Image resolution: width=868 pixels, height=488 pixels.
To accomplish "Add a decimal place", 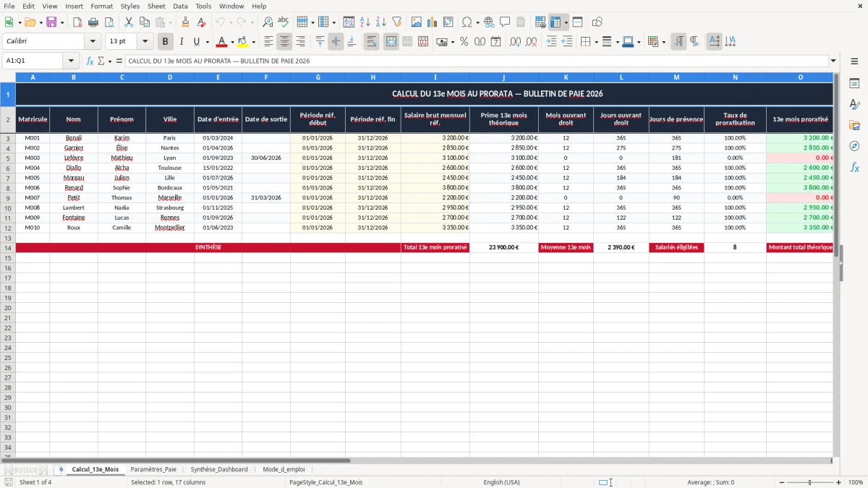I will [515, 42].
